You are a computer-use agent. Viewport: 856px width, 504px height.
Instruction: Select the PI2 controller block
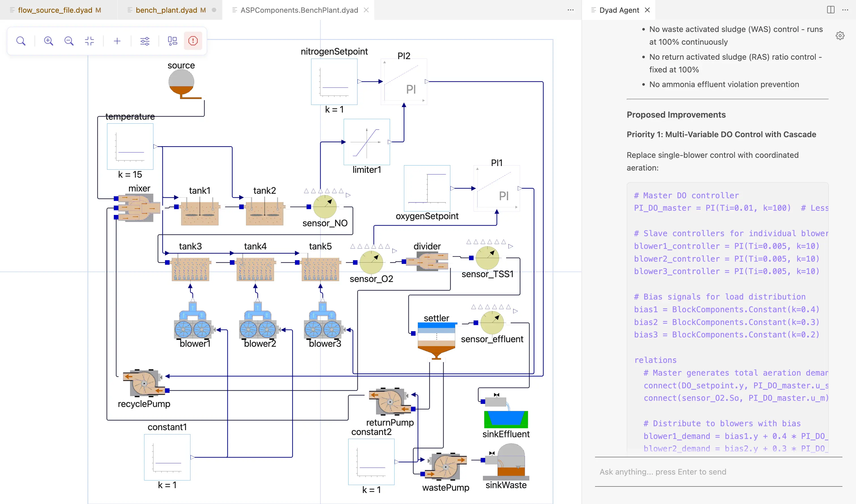coord(404,82)
